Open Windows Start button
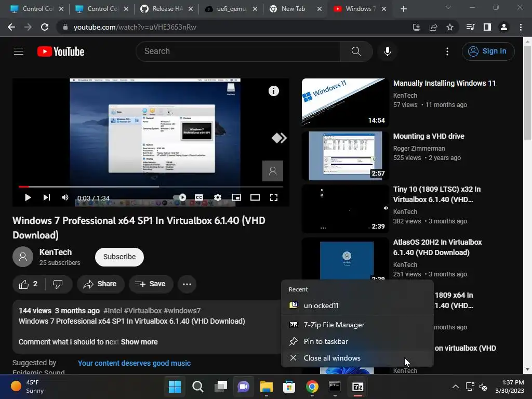Viewport: 532px width, 399px height. pos(175,387)
